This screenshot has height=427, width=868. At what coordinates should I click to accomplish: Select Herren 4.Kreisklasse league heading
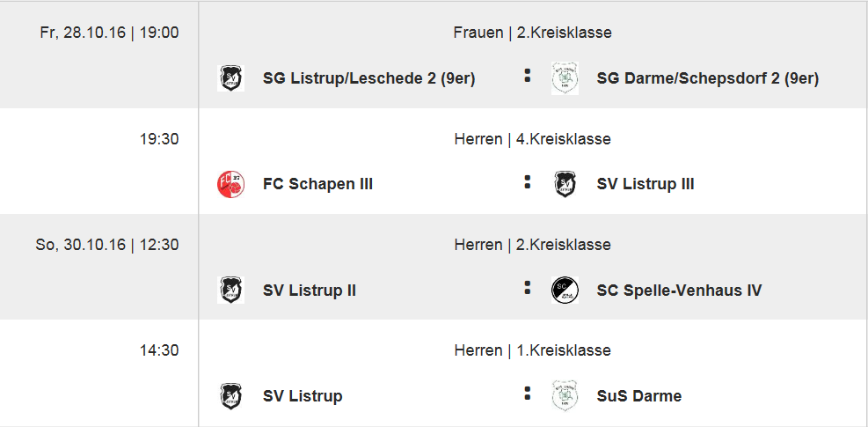[533, 138]
